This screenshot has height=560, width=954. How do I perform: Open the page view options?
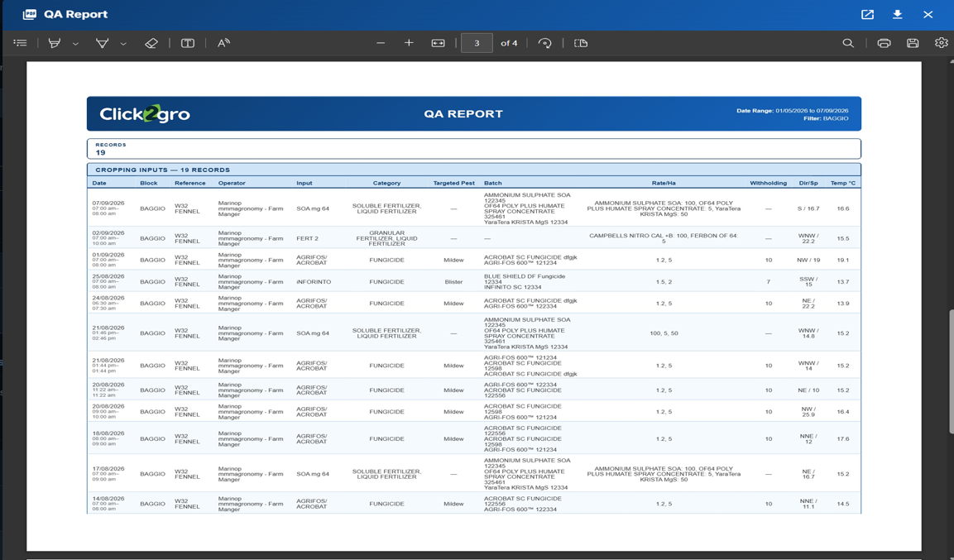coord(581,43)
